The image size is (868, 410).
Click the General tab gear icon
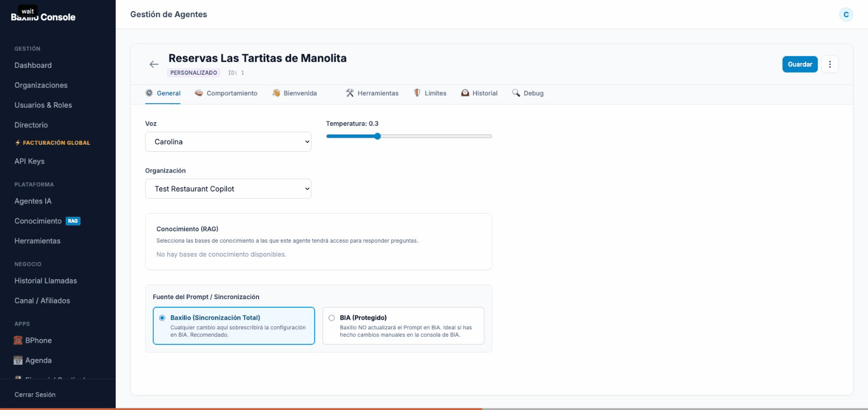(149, 93)
